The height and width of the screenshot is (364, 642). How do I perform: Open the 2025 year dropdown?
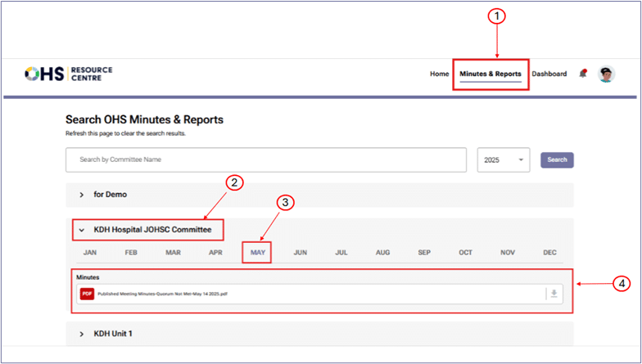pos(503,160)
